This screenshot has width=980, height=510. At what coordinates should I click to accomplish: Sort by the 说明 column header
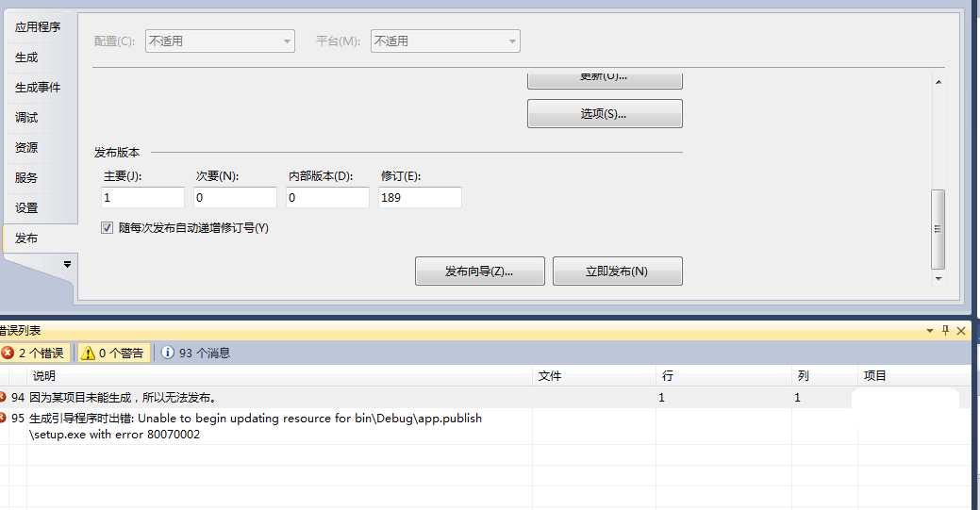tap(280, 376)
